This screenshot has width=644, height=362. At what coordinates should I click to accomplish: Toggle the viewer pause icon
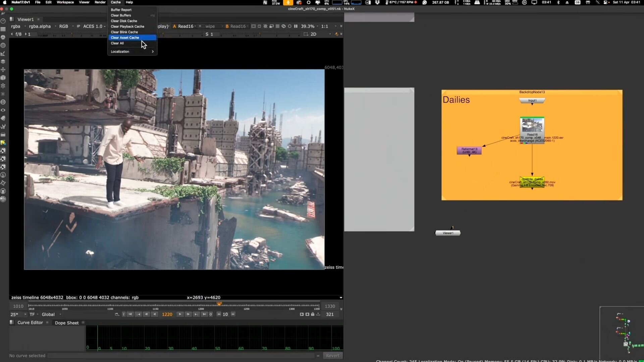296,26
